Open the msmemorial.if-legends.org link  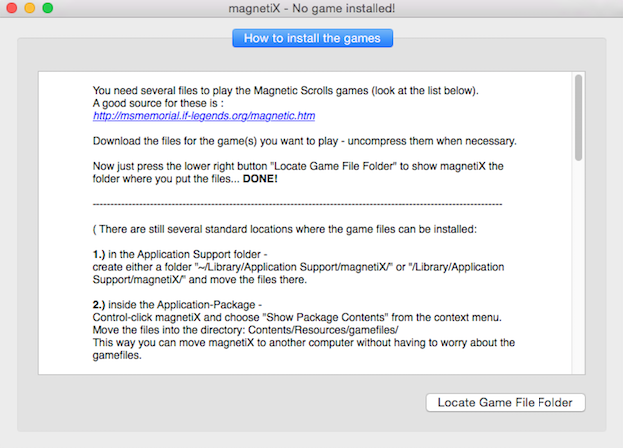204,116
